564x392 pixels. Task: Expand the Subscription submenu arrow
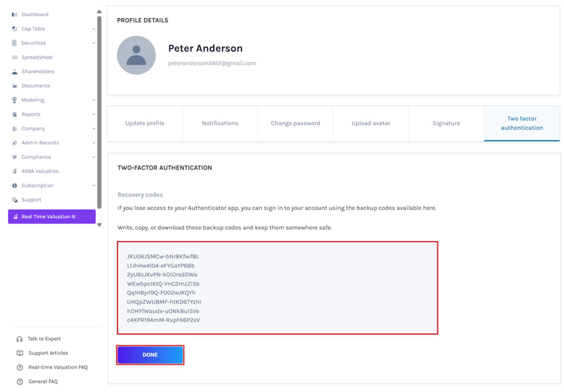[94, 185]
